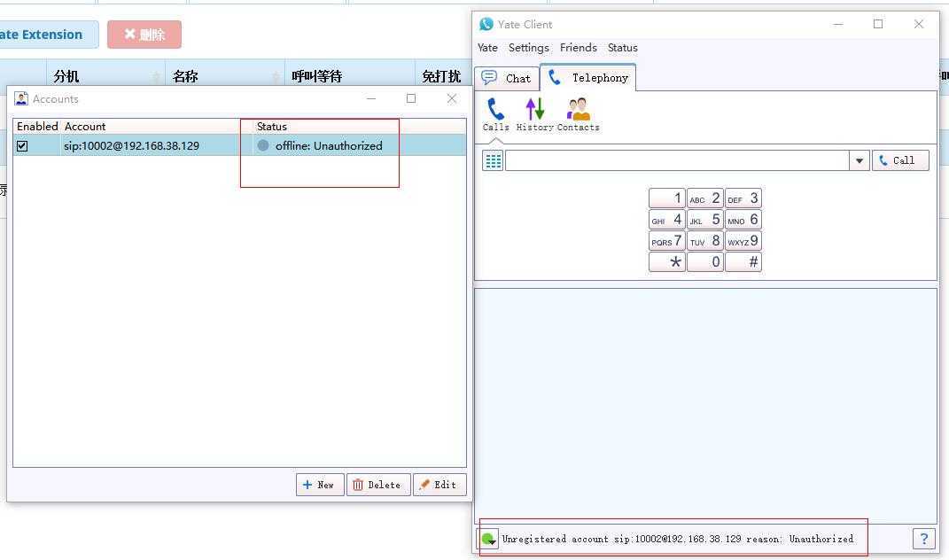Click the Enabled column header
The height and width of the screenshot is (560, 949).
click(x=37, y=127)
